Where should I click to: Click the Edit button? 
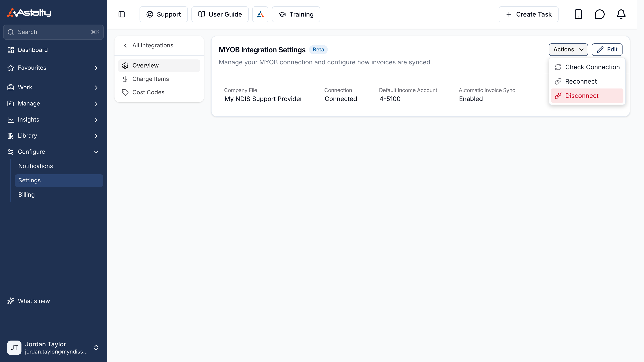[607, 49]
